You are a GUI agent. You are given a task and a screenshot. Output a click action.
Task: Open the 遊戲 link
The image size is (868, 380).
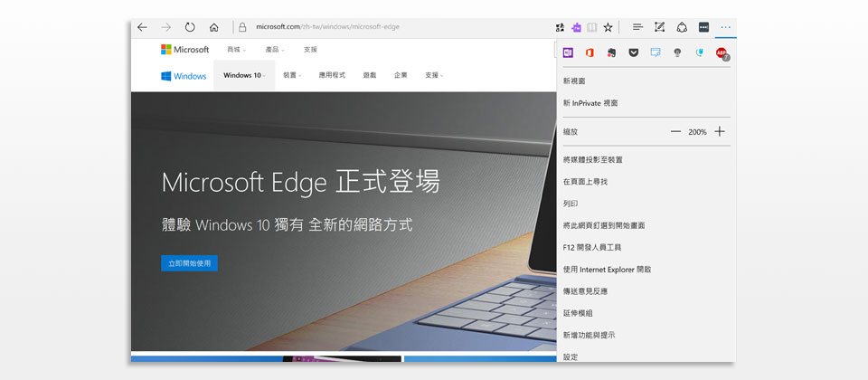370,75
